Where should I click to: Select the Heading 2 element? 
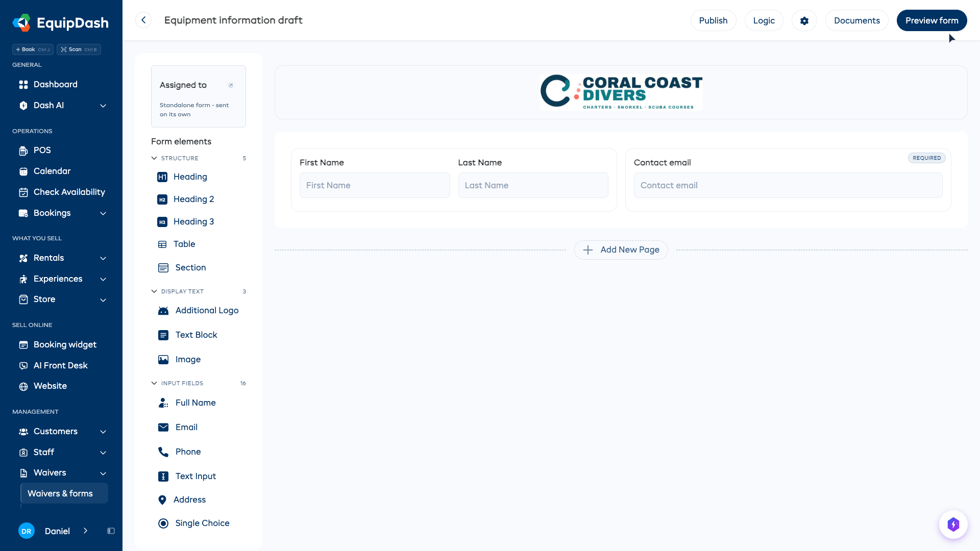[185, 199]
